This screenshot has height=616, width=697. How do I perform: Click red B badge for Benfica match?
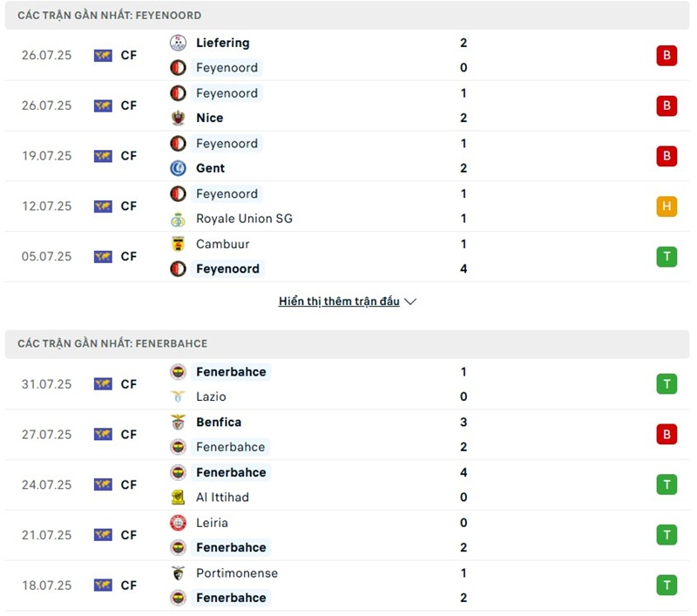[x=667, y=435]
